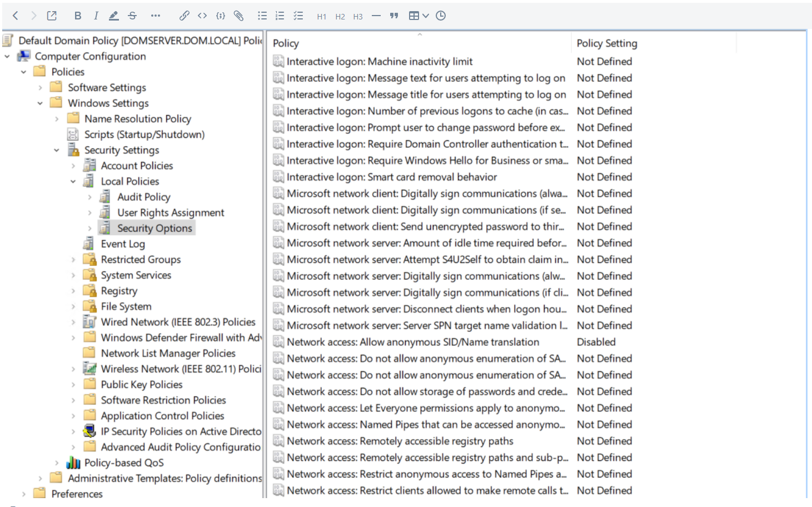Open the more formatting options menu
The image size is (812, 507).
[155, 16]
